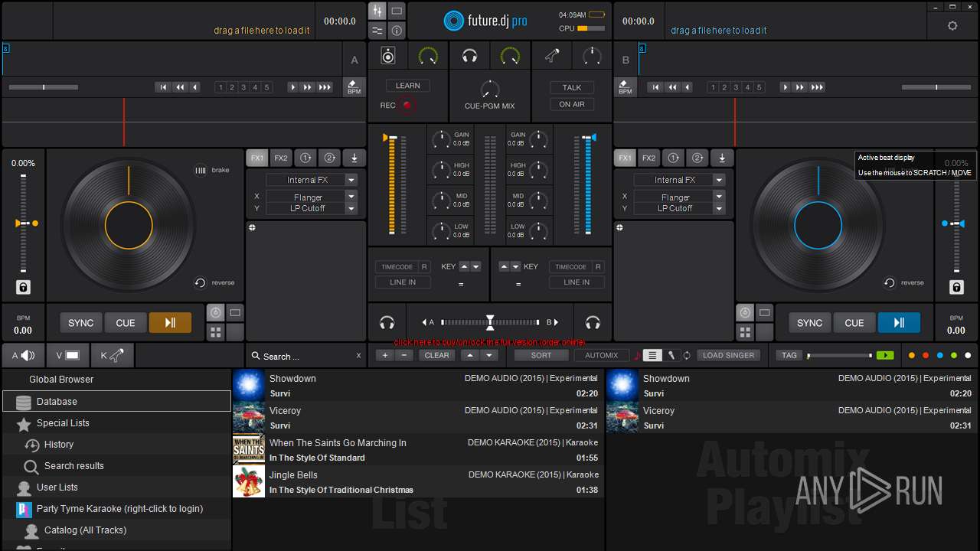The image size is (980, 551).
Task: Click the info icon beside the logo
Action: point(397,31)
